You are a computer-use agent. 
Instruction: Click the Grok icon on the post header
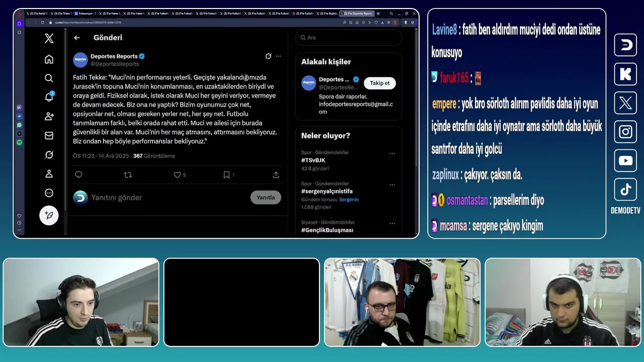click(x=268, y=56)
